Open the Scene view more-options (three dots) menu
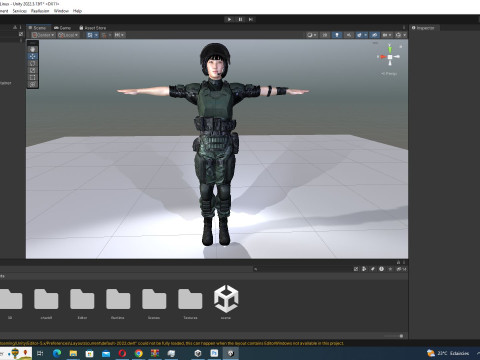 tap(404, 28)
